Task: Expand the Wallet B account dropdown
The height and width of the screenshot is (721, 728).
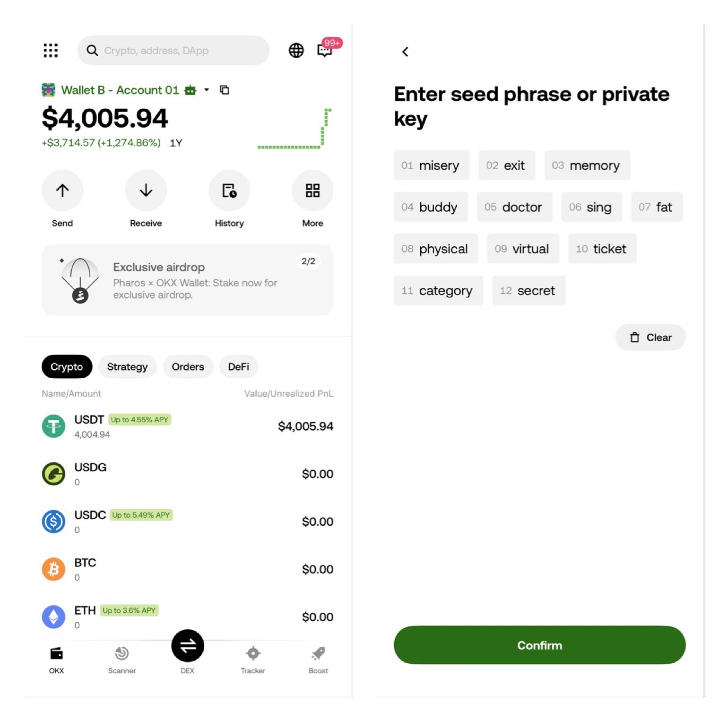Action: 207,90
